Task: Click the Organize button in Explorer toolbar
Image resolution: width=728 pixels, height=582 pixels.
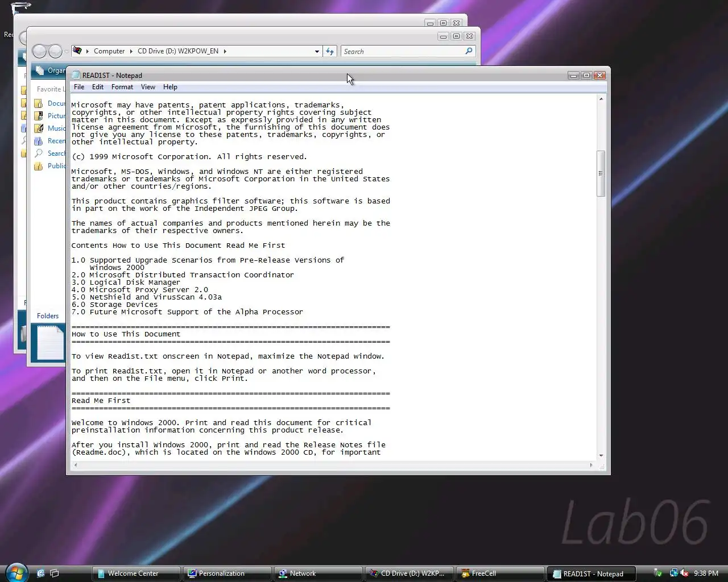Action: tap(51, 70)
